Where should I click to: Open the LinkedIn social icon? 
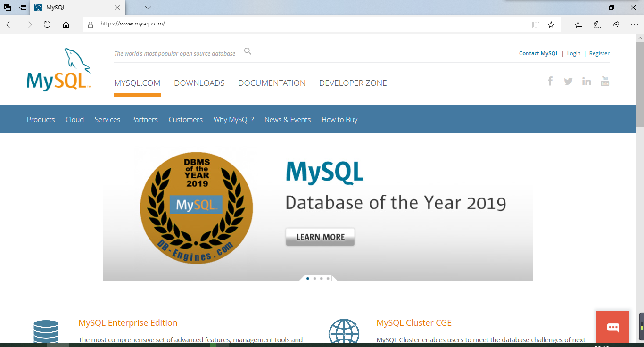click(586, 81)
